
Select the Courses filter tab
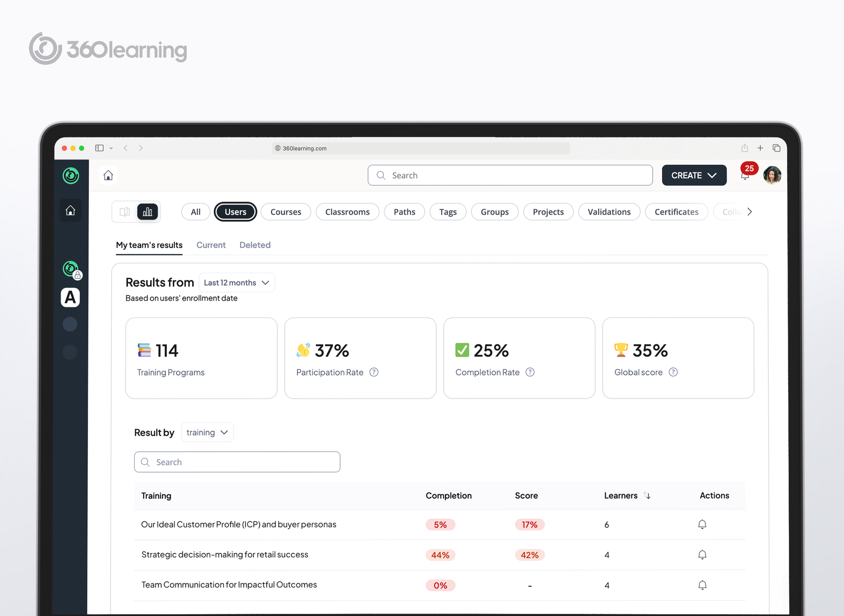[285, 212]
